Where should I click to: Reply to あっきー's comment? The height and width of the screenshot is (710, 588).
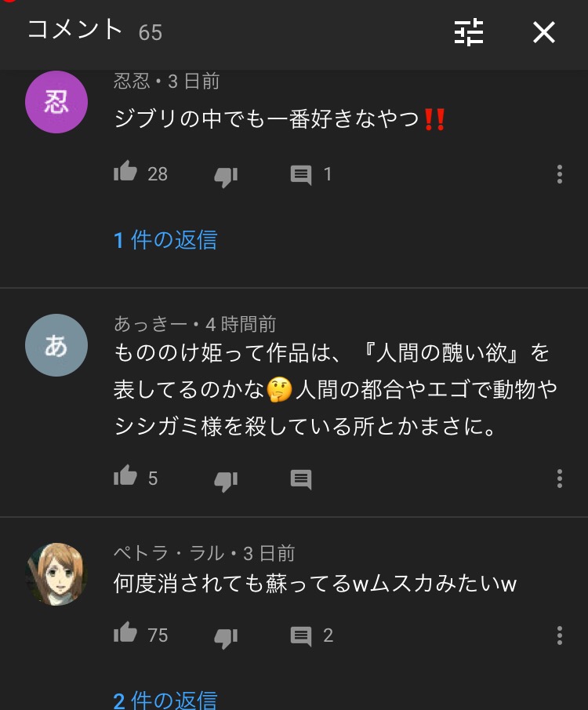coord(300,479)
